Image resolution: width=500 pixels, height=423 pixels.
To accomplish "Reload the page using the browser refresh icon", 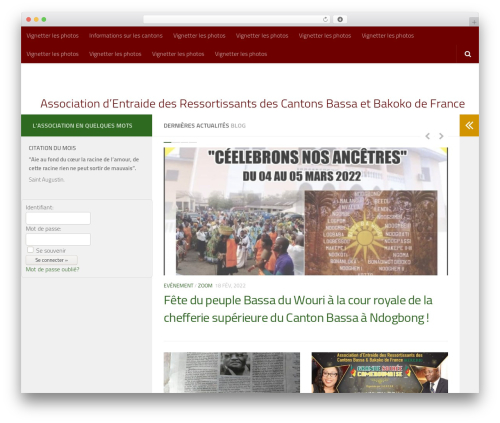I will (x=325, y=19).
